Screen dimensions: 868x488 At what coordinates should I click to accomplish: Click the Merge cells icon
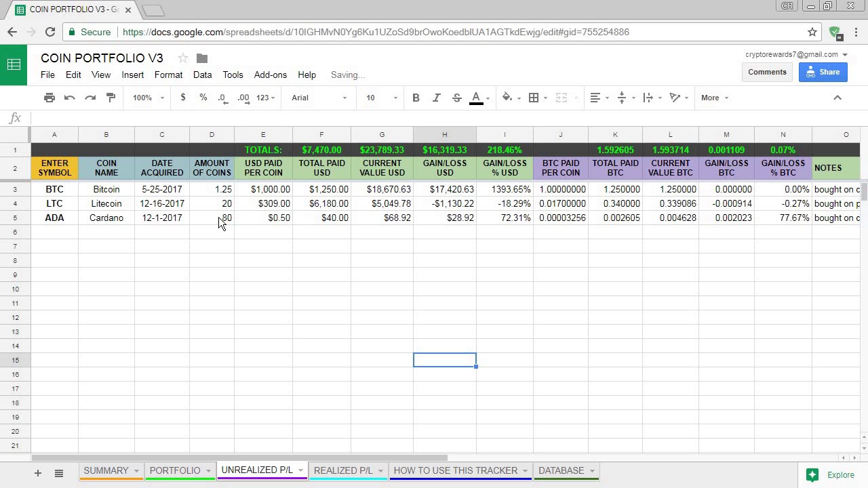pos(561,98)
